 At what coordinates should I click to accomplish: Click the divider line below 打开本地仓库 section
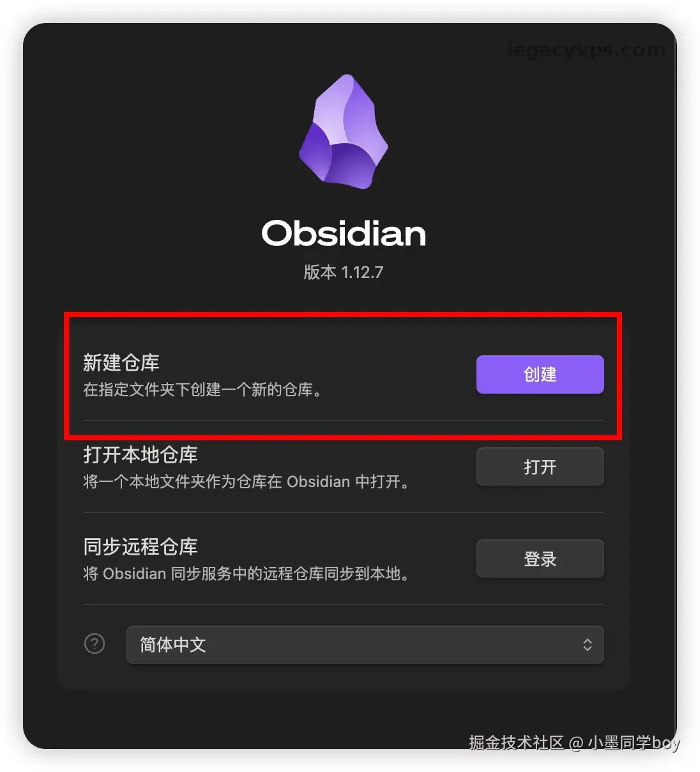344,513
